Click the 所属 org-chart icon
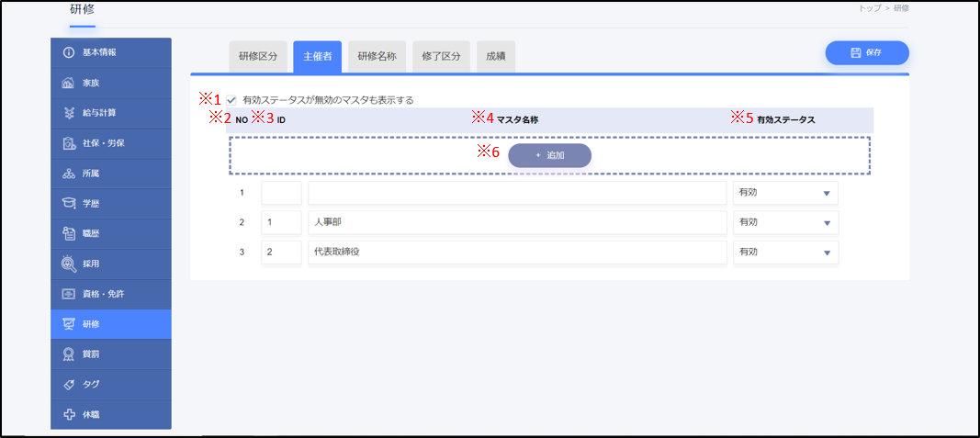The height and width of the screenshot is (438, 980). tap(69, 174)
